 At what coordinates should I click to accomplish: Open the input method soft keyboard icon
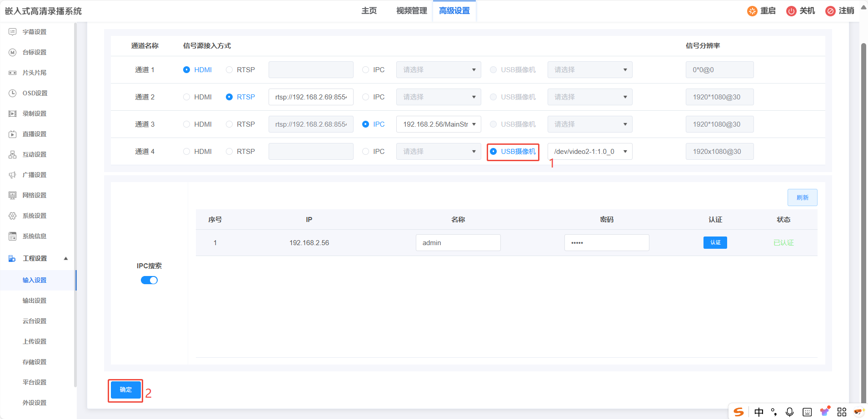[x=807, y=412]
